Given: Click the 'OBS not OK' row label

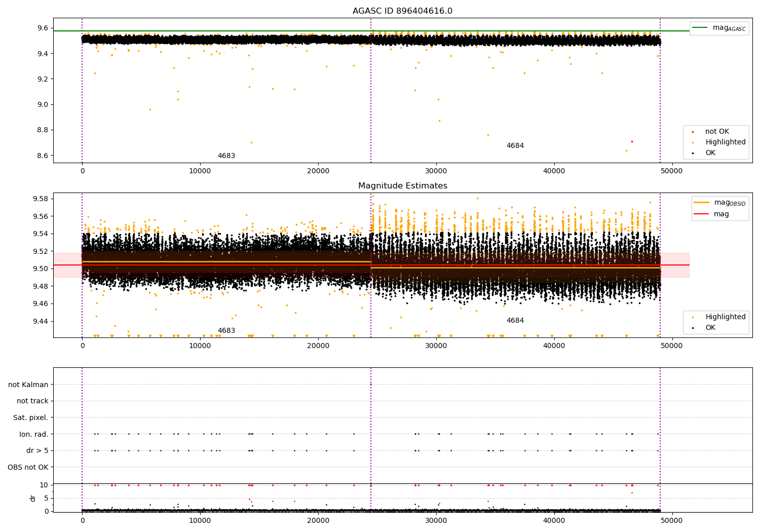Looking at the screenshot, I should [28, 467].
